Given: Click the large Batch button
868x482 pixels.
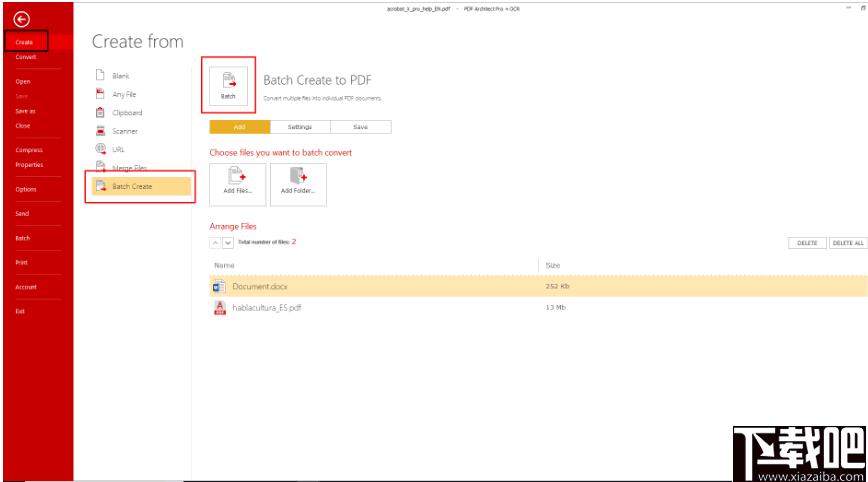Looking at the screenshot, I should click(228, 85).
